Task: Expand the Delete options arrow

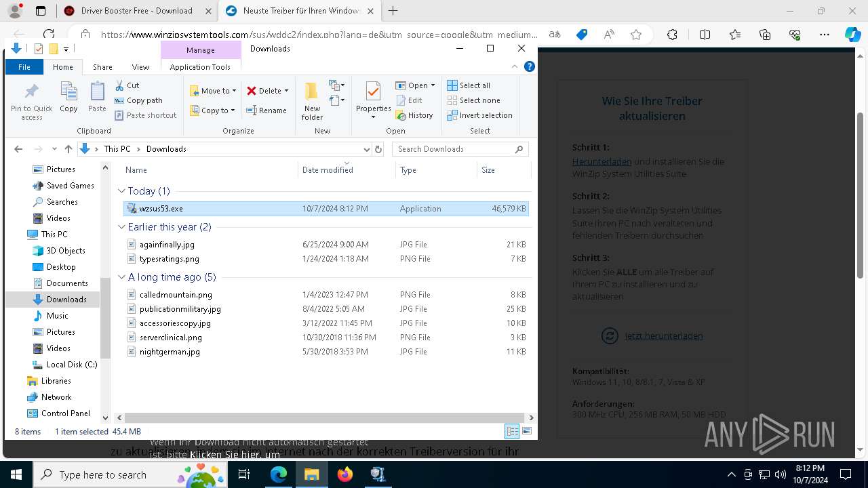Action: click(286, 91)
